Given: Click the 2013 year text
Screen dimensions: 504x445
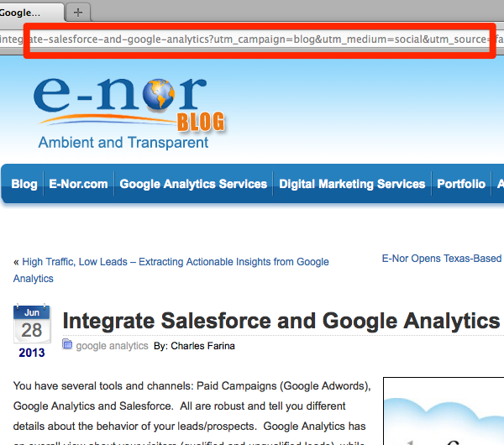Looking at the screenshot, I should click(32, 353).
